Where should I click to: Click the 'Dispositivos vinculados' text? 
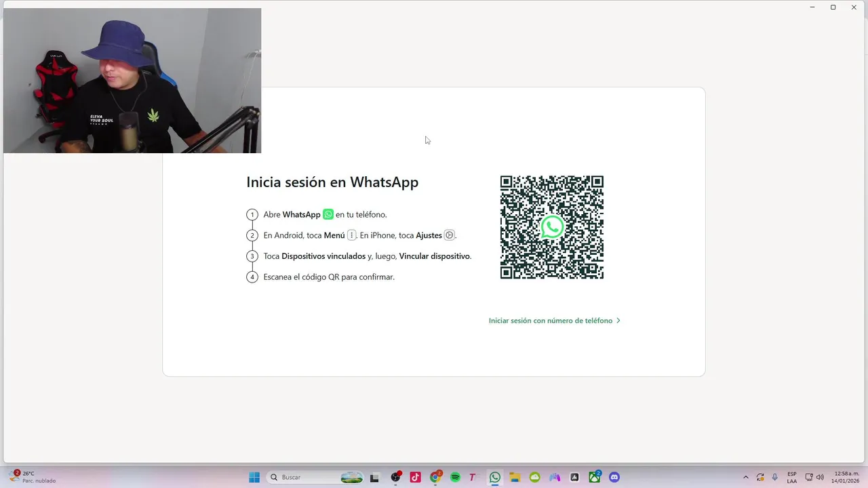[x=323, y=256]
